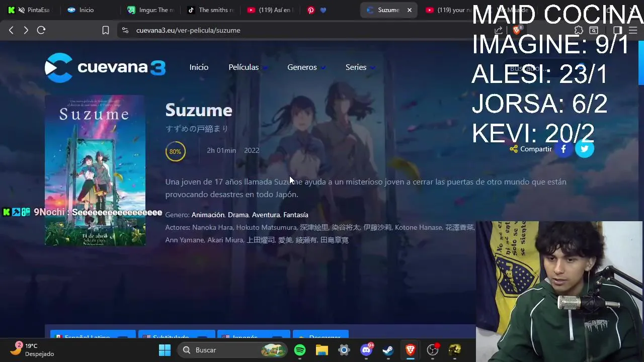Click the Brave browser taskbar icon
Screen dimensions: 644x362
411,350
